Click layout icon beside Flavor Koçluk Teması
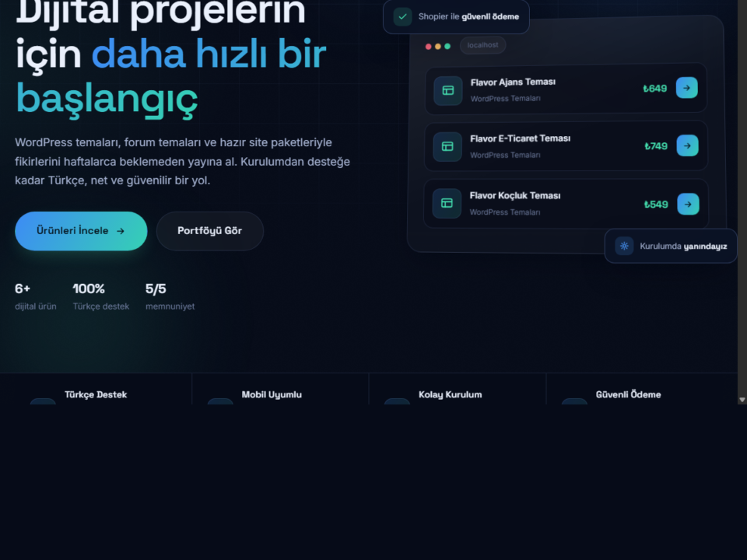Screen dimensions: 747x560 [x=447, y=203]
